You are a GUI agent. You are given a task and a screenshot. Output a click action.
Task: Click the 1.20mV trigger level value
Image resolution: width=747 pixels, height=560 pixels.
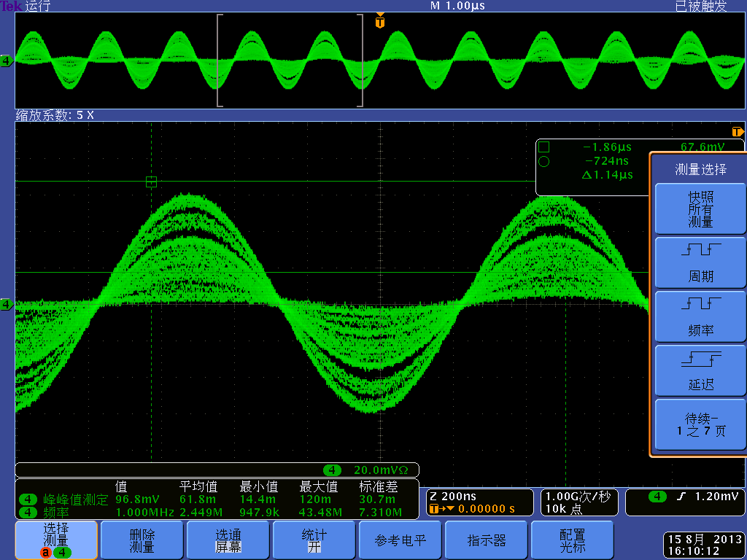716,496
